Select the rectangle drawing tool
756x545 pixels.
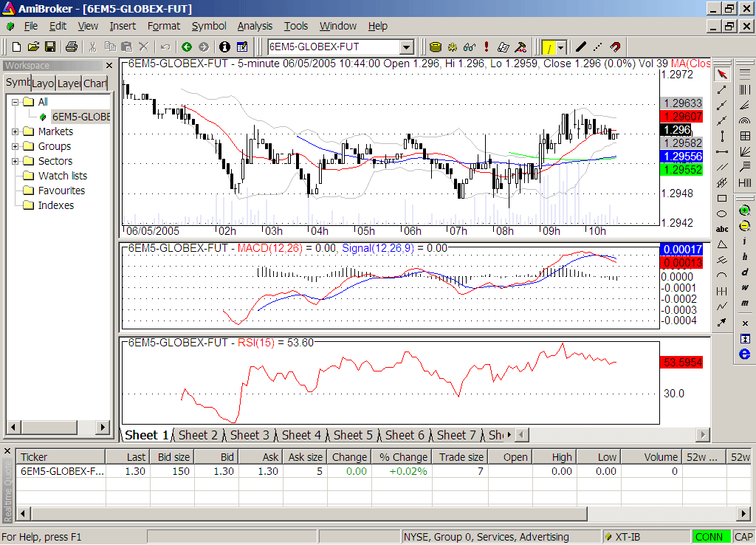click(x=722, y=198)
